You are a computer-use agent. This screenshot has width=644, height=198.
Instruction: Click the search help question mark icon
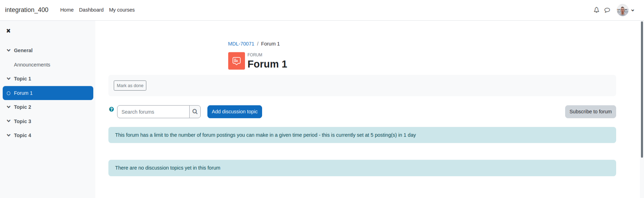tap(111, 109)
